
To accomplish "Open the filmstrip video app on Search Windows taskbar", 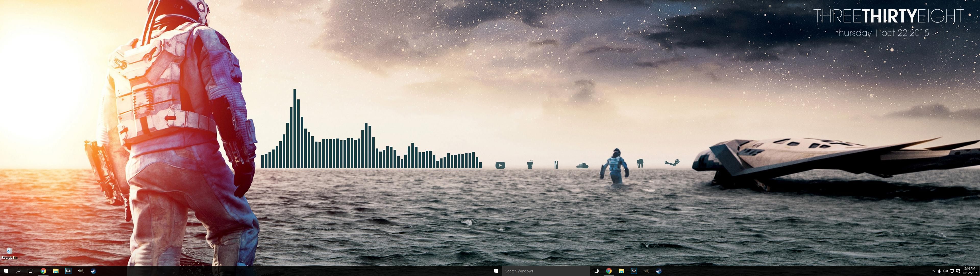I will pyautogui.click(x=634, y=271).
